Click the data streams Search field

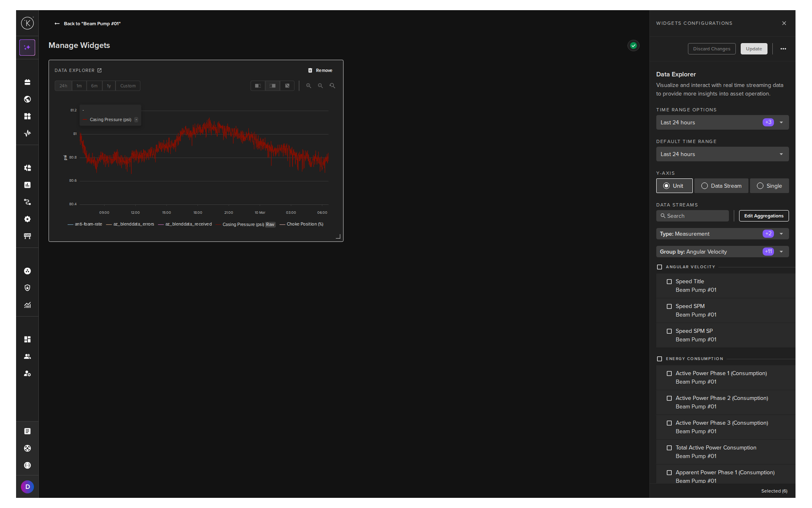[x=692, y=216]
